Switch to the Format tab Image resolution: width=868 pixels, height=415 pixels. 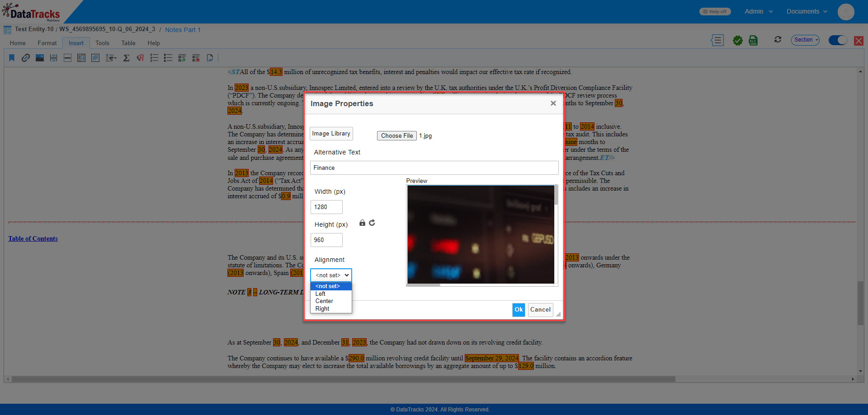click(47, 43)
